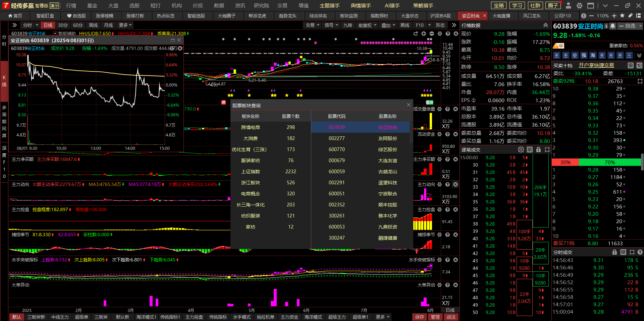Viewport: 644px width, 321px height.
Task: Toggle the 空 indicator badge
Action: tap(575, 56)
